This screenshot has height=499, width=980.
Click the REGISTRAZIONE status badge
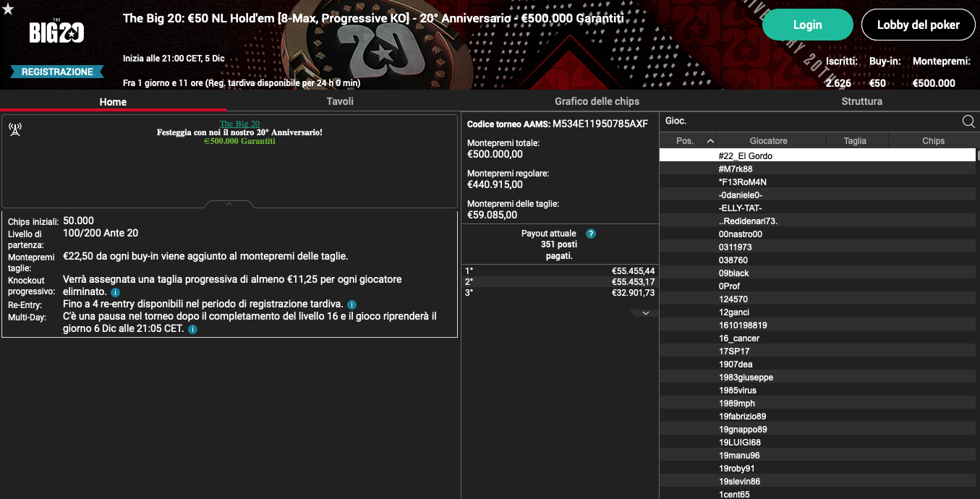57,72
